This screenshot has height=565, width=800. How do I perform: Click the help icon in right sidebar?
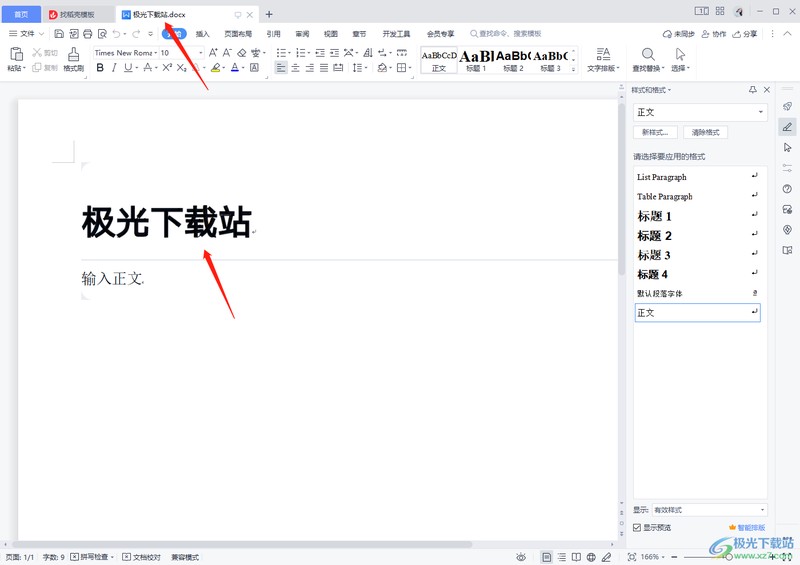(787, 189)
